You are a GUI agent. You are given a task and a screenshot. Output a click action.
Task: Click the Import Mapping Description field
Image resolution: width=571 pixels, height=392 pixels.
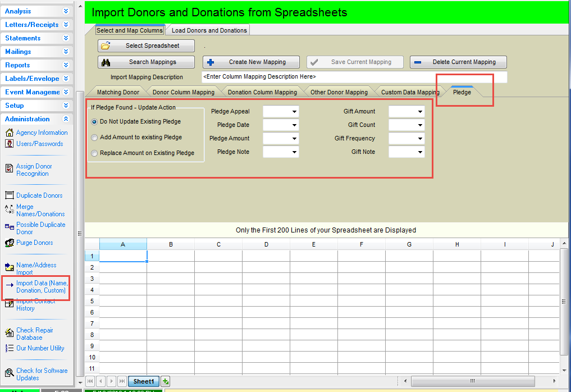click(354, 76)
